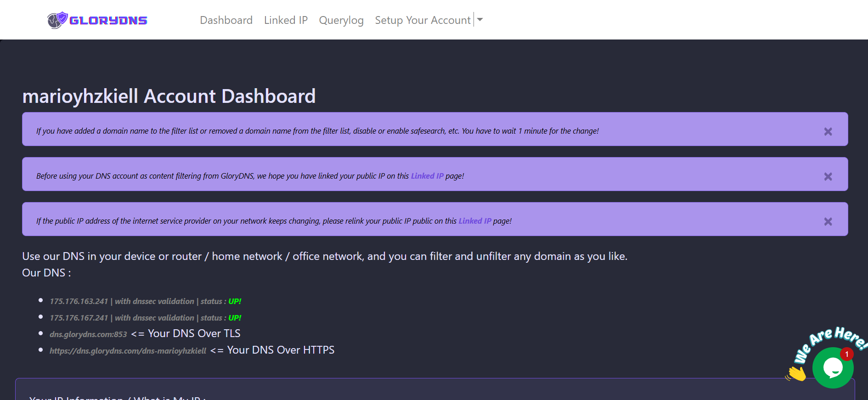
Task: Select DNS address 175.176.163.241
Action: [79, 301]
